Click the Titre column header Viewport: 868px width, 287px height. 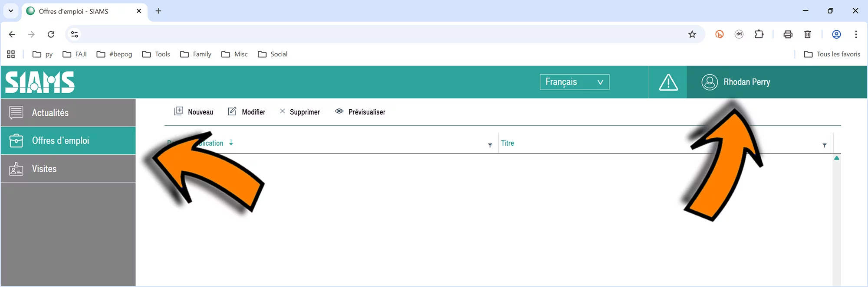tap(507, 143)
